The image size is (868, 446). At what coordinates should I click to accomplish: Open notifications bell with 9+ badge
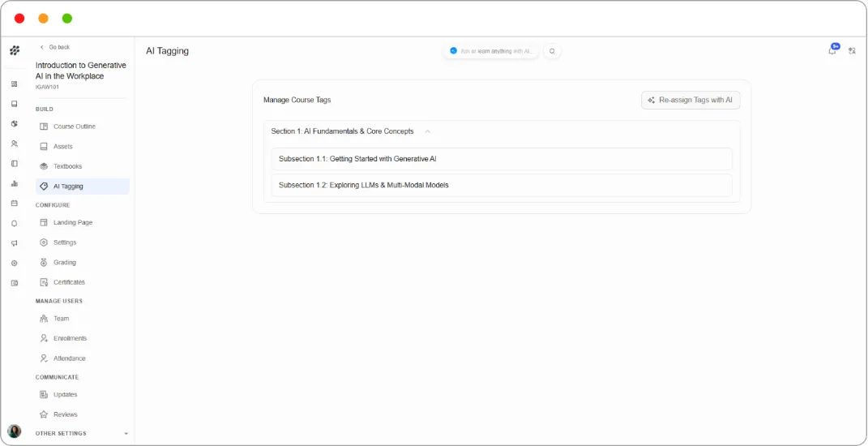pos(832,49)
